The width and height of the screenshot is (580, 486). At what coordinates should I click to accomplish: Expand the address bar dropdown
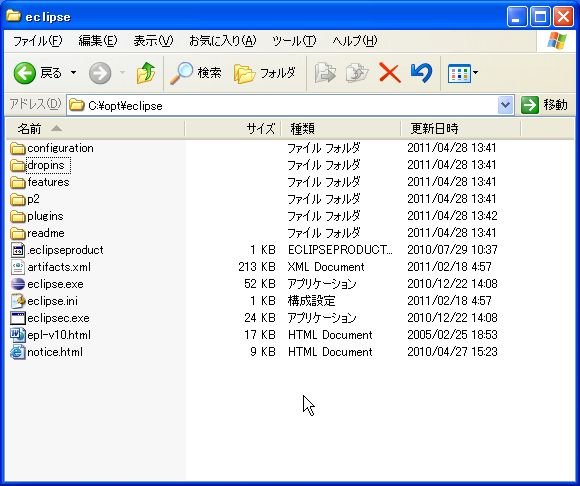(x=505, y=105)
